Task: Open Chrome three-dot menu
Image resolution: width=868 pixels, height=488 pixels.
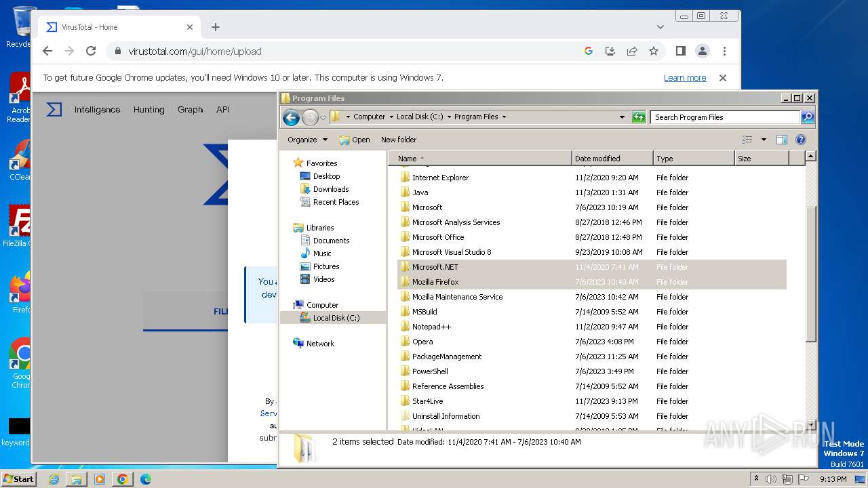Action: 724,51
